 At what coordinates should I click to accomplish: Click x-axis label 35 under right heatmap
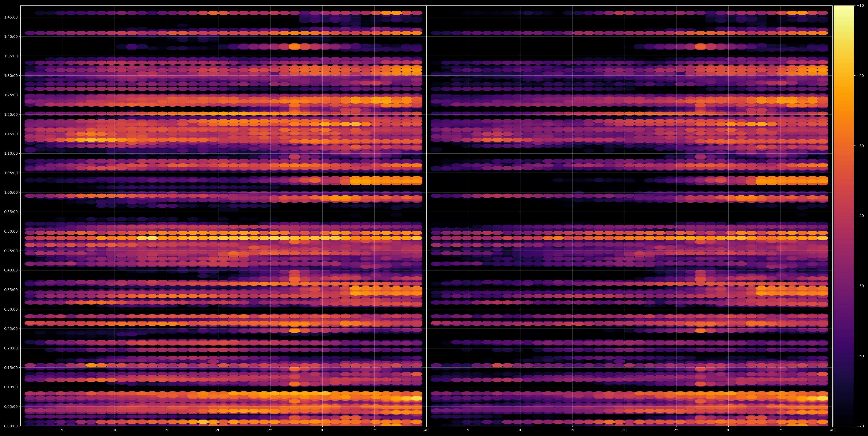click(780, 430)
